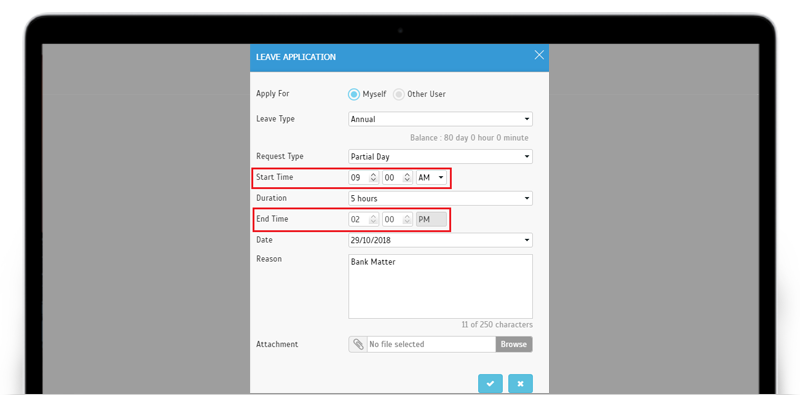Click the End Time minute stepper arrows
The height and width of the screenshot is (395, 800).
pyautogui.click(x=407, y=219)
